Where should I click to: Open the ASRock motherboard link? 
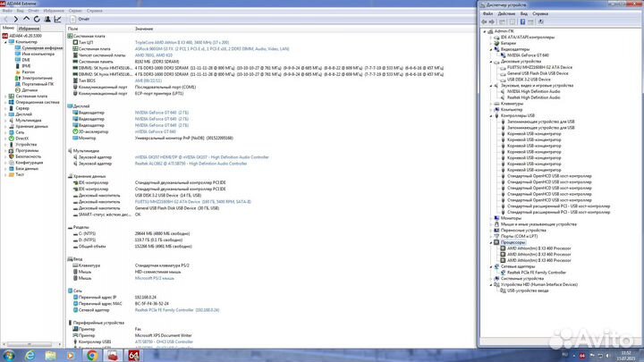(x=212, y=49)
